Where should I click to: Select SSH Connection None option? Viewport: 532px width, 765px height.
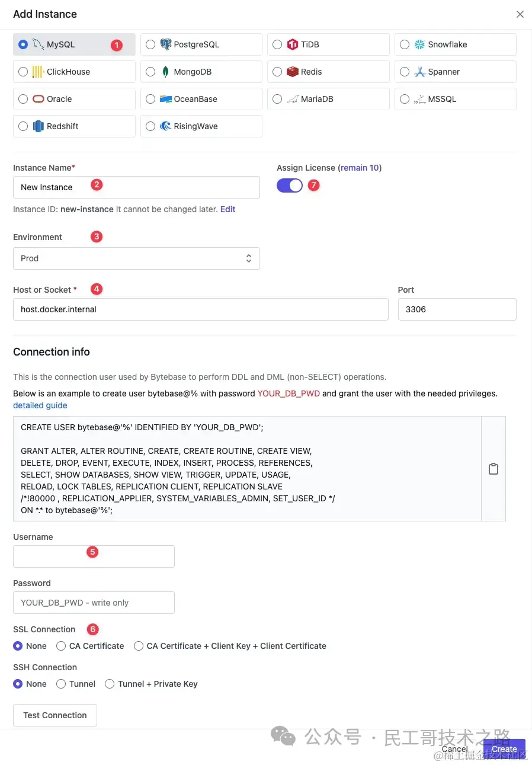coord(30,684)
